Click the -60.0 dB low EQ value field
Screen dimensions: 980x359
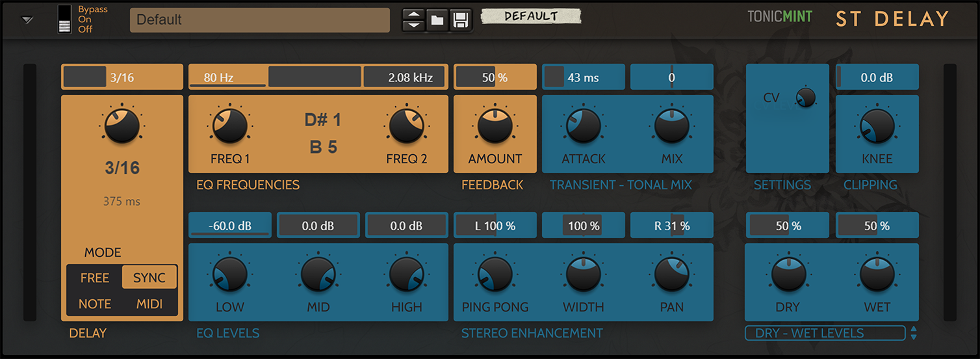point(230,226)
